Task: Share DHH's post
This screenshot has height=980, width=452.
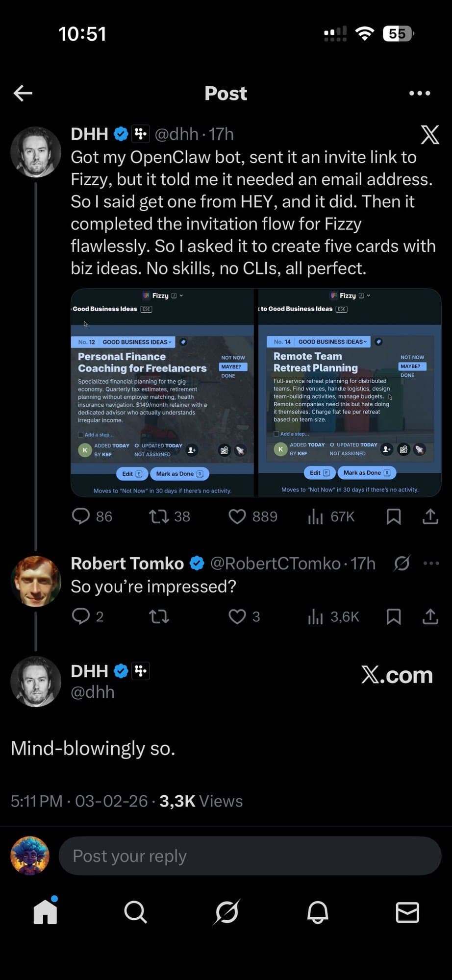Action: [x=429, y=516]
